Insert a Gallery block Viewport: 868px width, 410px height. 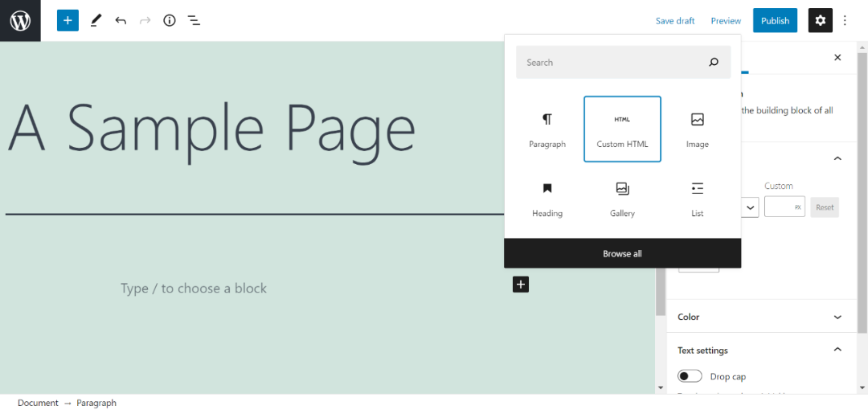click(622, 198)
